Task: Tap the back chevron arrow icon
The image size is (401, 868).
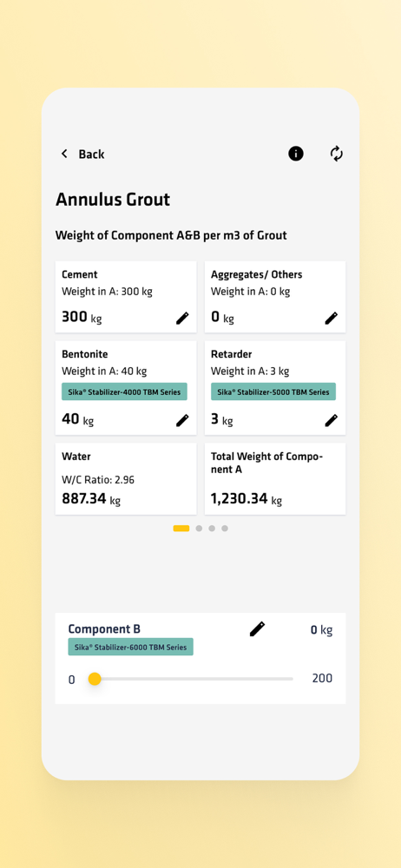Action: point(64,154)
